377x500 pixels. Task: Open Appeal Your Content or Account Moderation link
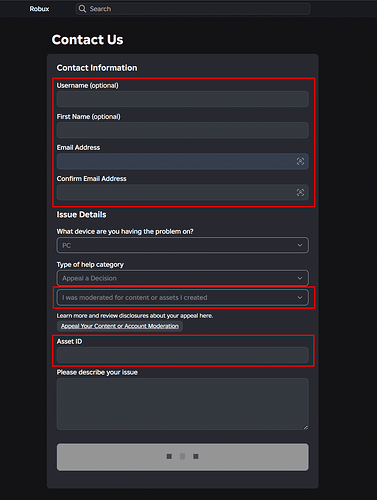coord(120,326)
